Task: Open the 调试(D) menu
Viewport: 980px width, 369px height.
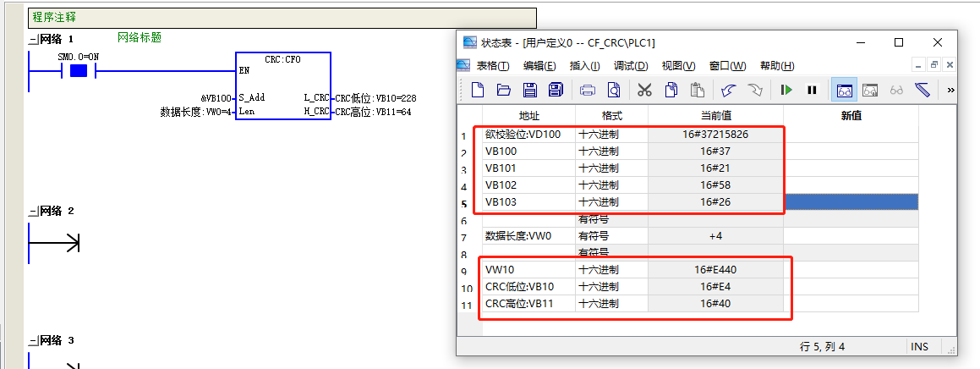Action: 631,66
